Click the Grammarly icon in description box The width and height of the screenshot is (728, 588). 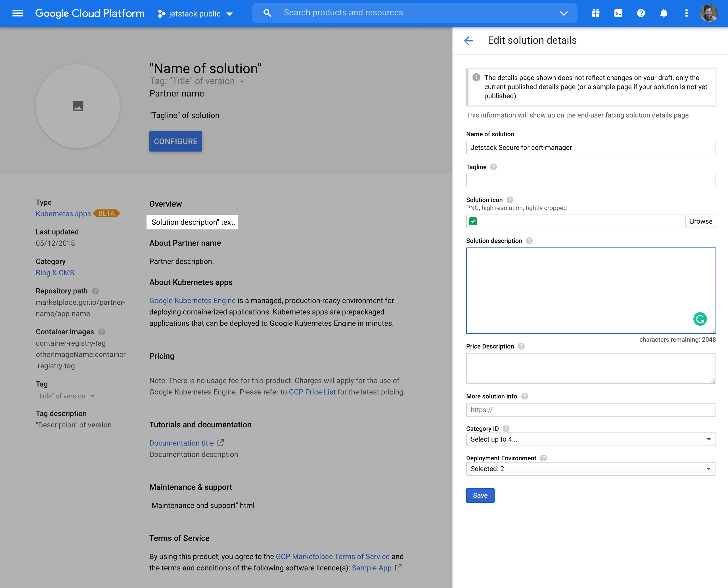700,319
